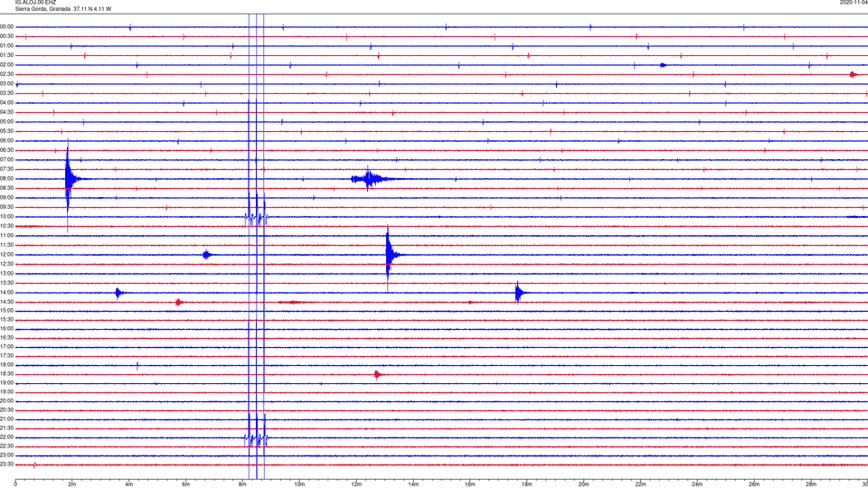Screen dimensions: 868x488
Task: Click the 4m tick on the time axis
Action: pyautogui.click(x=129, y=484)
